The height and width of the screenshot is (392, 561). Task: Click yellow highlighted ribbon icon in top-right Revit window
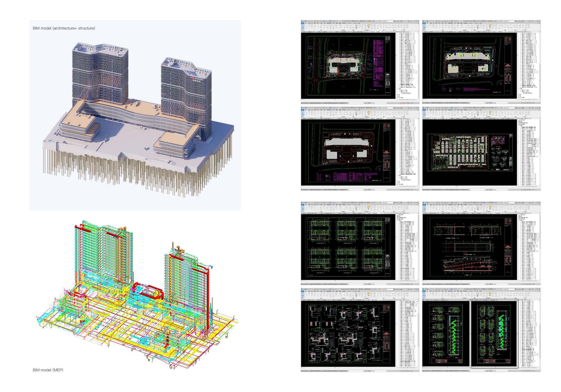tap(490, 26)
